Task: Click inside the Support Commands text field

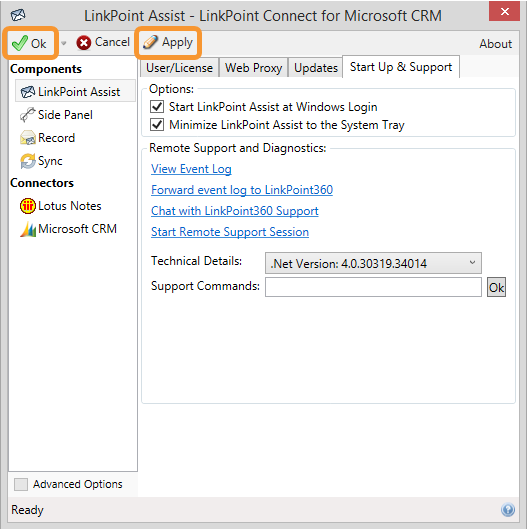Action: [373, 287]
